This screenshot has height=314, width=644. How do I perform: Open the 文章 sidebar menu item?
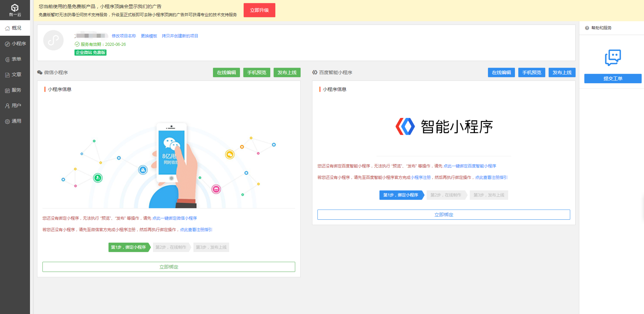15,74
